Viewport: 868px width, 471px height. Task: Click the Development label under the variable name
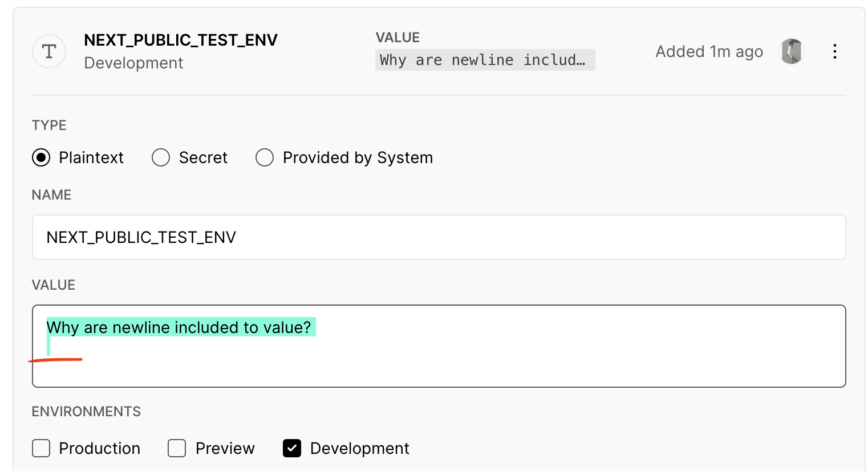coord(133,63)
